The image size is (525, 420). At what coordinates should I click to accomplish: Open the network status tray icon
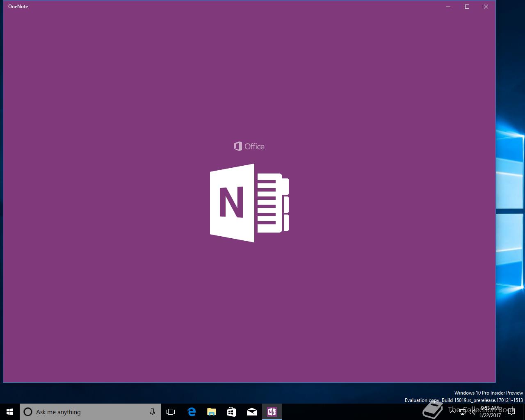coord(462,412)
